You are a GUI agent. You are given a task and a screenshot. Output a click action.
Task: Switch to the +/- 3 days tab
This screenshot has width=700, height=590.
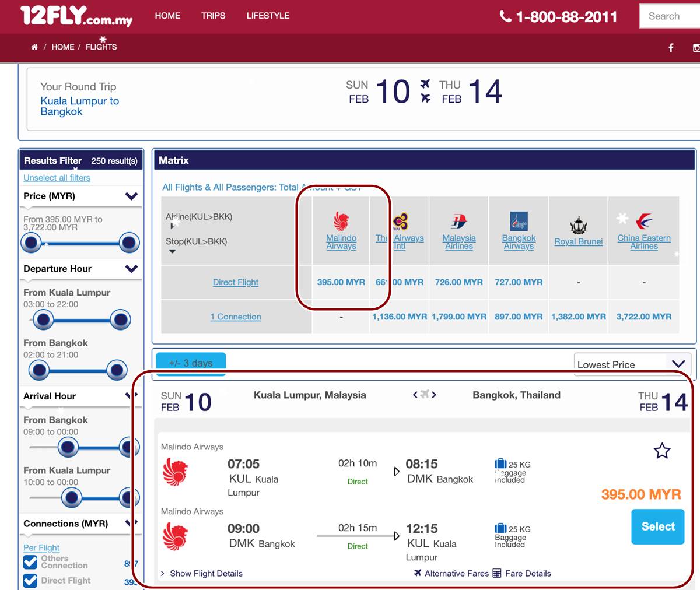pyautogui.click(x=190, y=363)
